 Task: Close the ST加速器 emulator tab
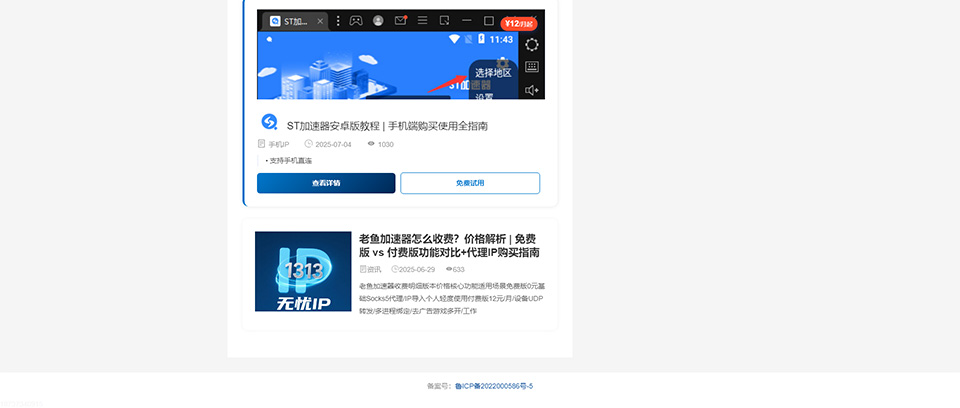pyautogui.click(x=320, y=21)
